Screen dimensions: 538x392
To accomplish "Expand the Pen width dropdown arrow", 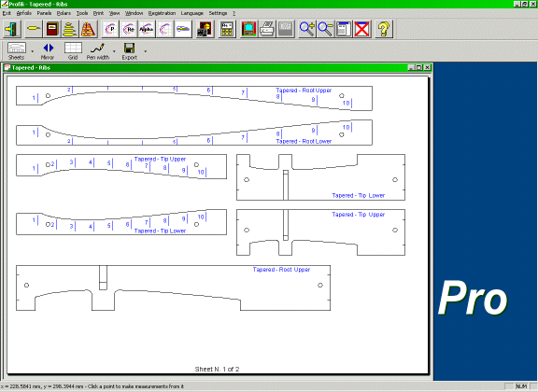I will click(x=114, y=51).
